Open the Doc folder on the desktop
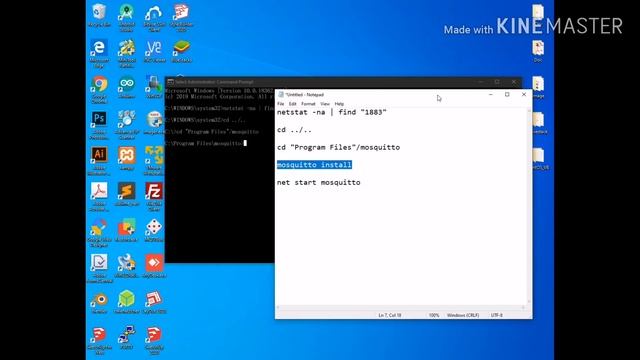This screenshot has height=360, width=640. coord(538,51)
